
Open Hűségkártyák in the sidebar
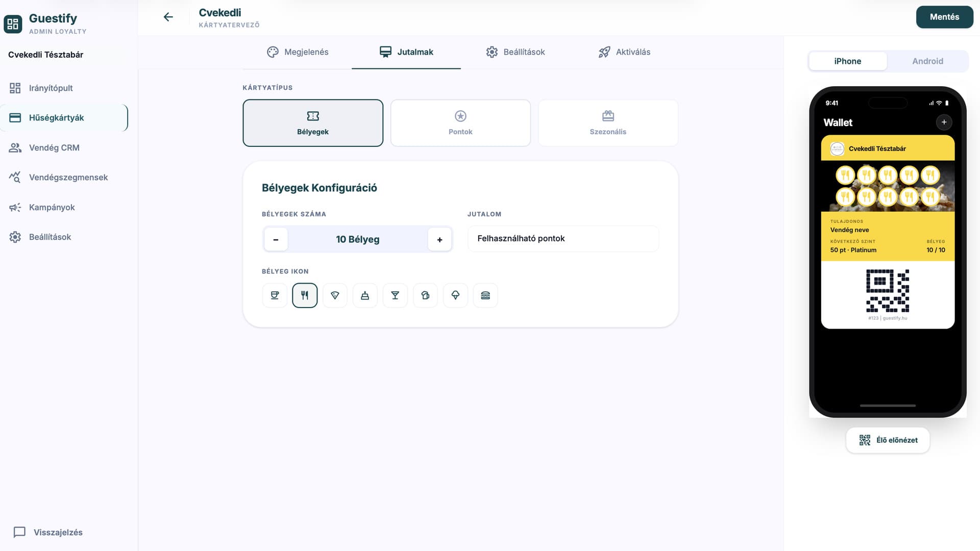point(64,118)
